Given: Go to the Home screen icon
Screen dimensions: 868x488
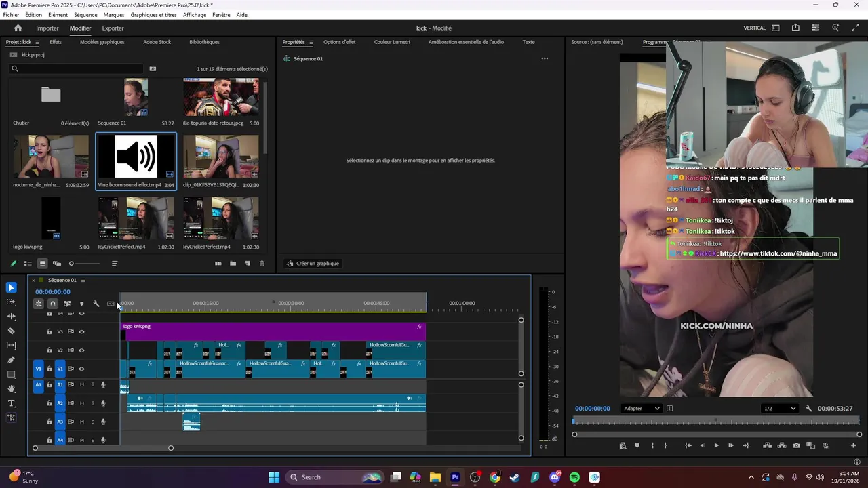Looking at the screenshot, I should (18, 28).
